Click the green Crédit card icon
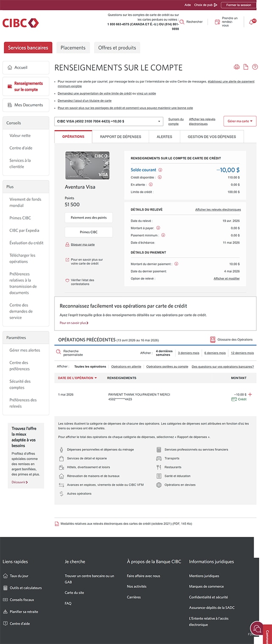Image resolution: width=272 pixels, height=644 pixels. click(234, 399)
